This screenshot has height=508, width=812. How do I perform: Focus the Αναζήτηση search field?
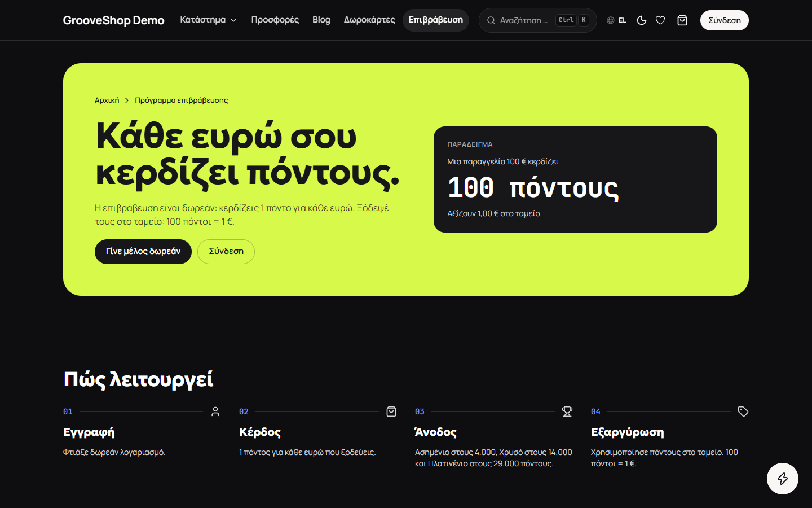coord(537,20)
